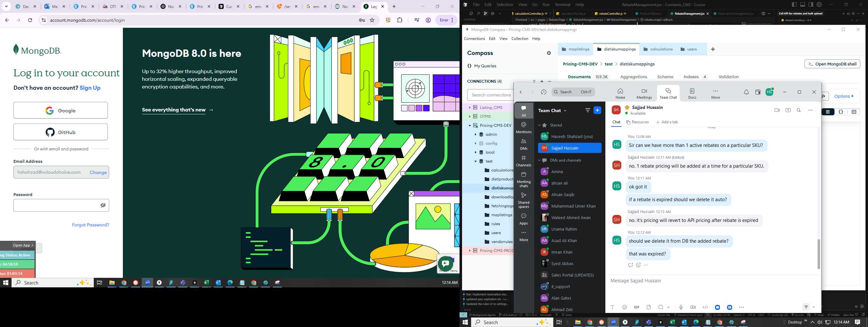Image resolution: width=868 pixels, height=327 pixels.
Task: Click Forgot Password link
Action: (x=91, y=225)
